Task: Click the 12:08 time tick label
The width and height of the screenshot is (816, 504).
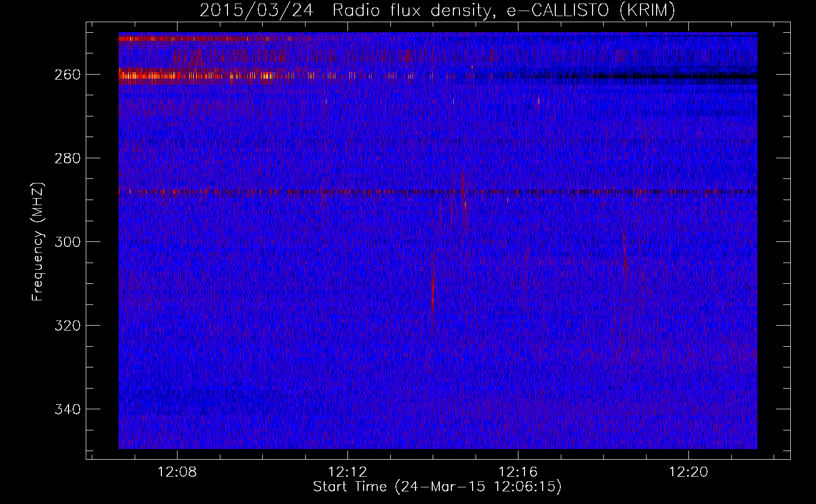Action: point(178,472)
